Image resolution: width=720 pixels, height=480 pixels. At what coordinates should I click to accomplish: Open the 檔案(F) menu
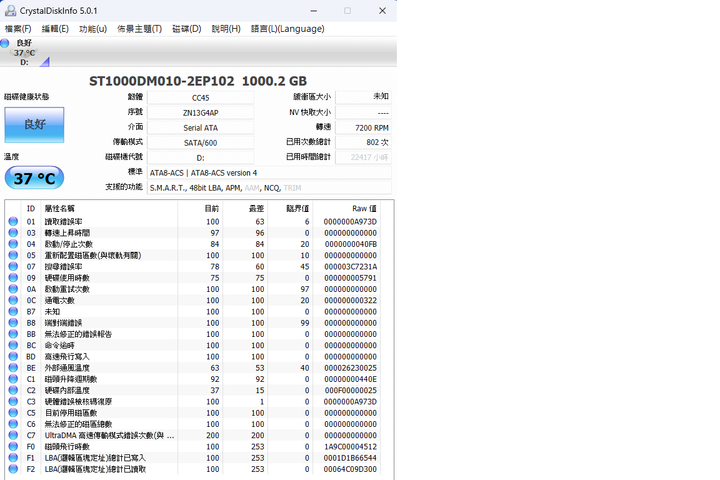(x=18, y=29)
